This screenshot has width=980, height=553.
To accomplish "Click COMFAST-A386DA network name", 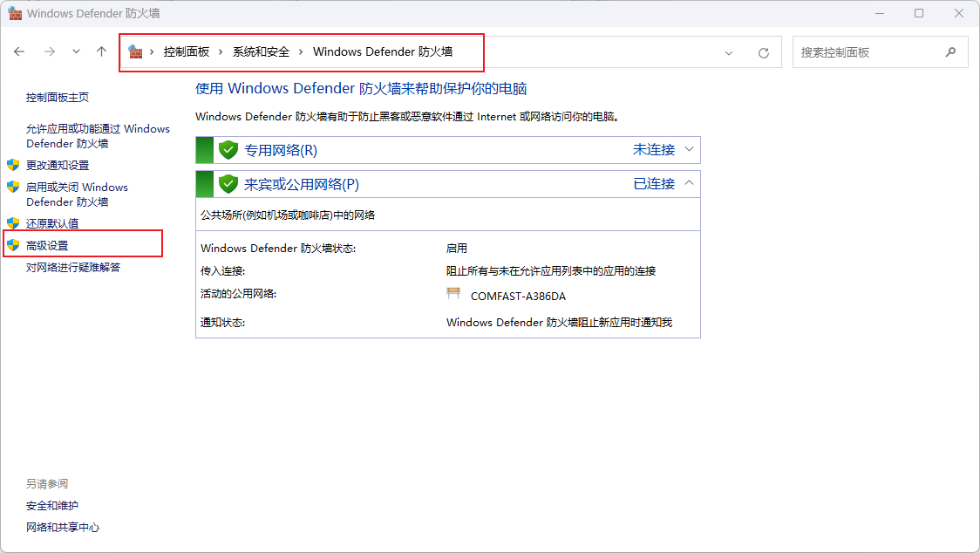I will [x=518, y=297].
